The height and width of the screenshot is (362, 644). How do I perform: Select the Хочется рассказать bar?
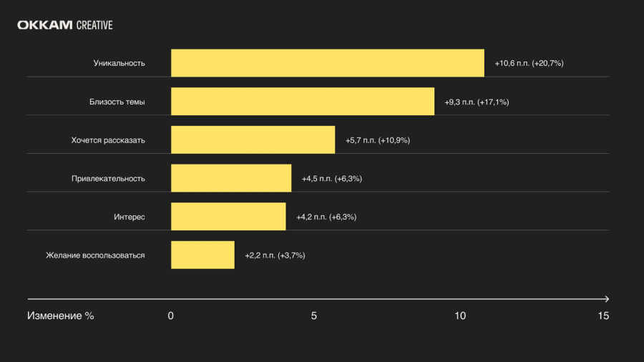(253, 140)
